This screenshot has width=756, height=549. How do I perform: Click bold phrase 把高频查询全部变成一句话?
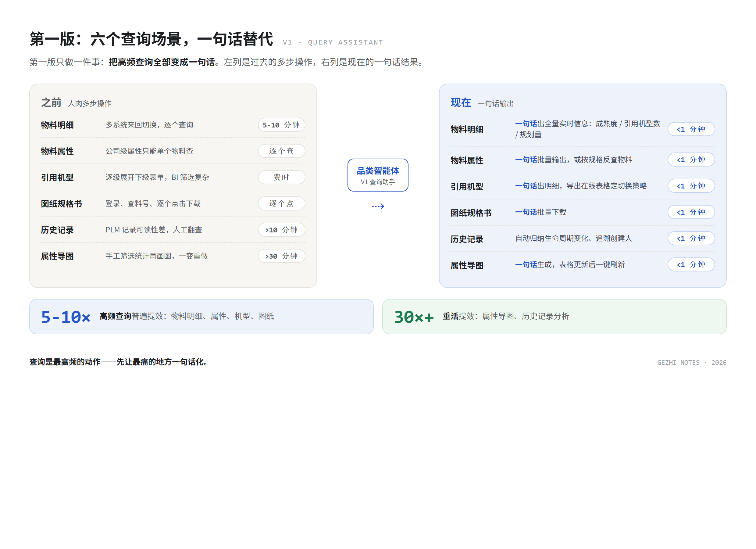(x=162, y=62)
